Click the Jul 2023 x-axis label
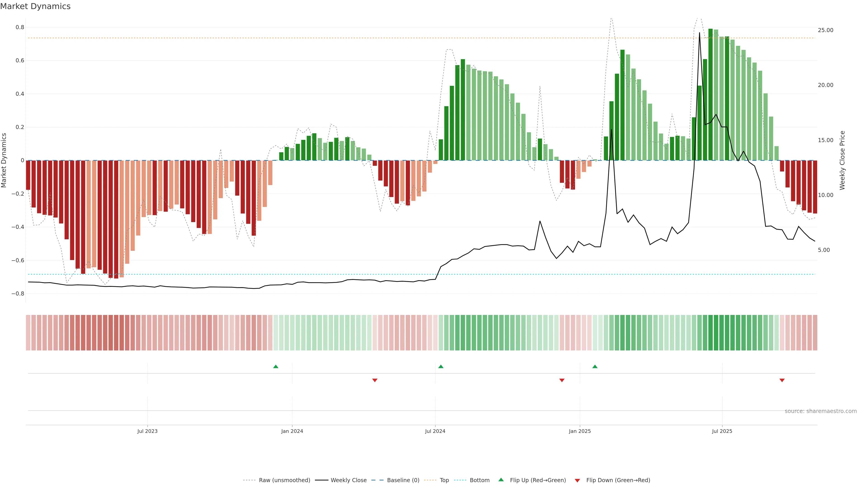The image size is (868, 488). (147, 431)
